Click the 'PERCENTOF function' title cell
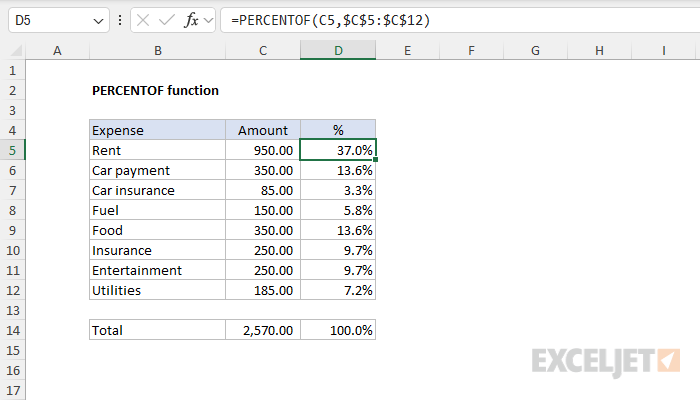The width and height of the screenshot is (700, 400). pos(155,91)
